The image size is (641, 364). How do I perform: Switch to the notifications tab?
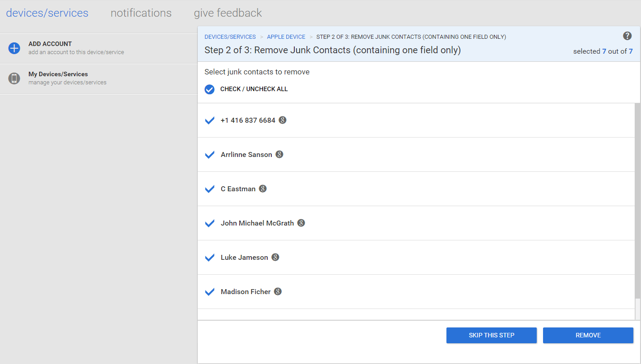click(141, 13)
